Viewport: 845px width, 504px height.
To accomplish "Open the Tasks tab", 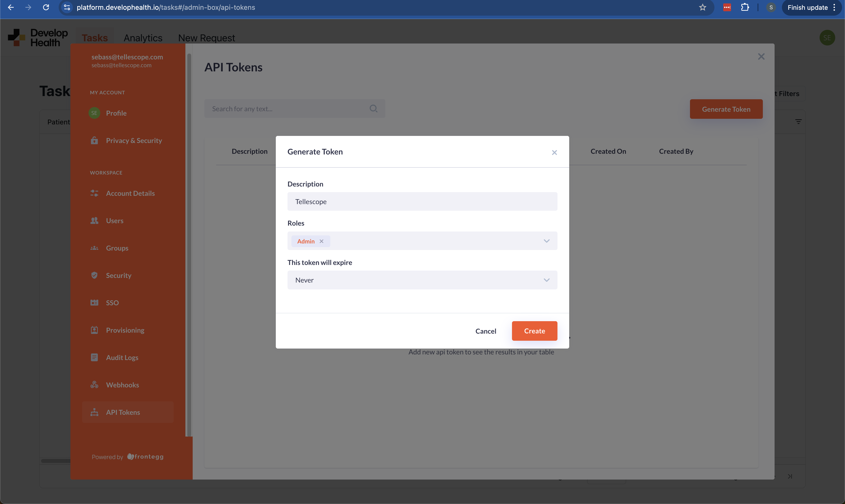I will [95, 38].
